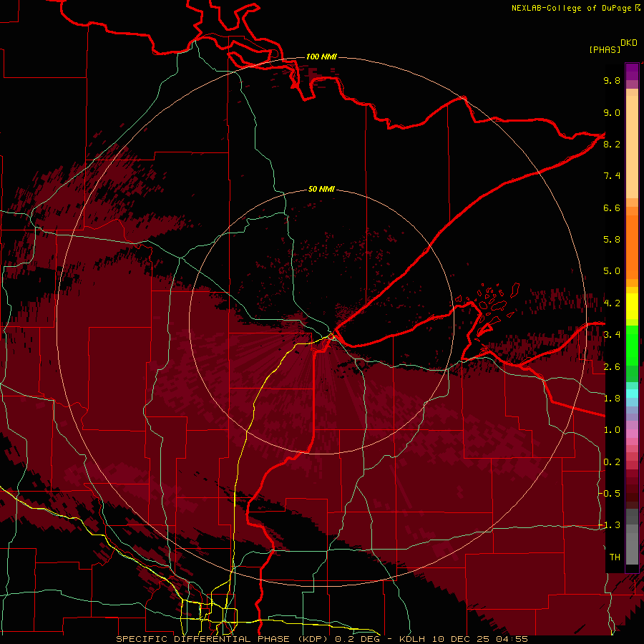Click the 1.0 value on color scale

(612, 430)
